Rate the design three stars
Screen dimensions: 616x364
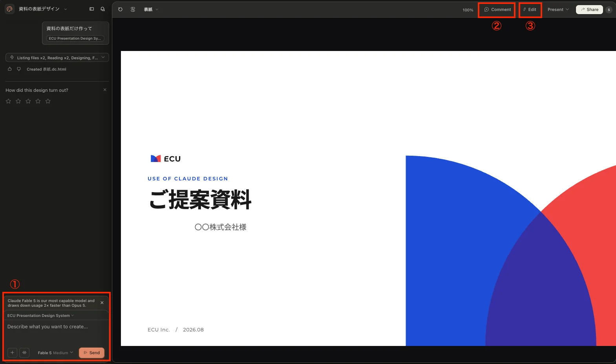(x=28, y=101)
